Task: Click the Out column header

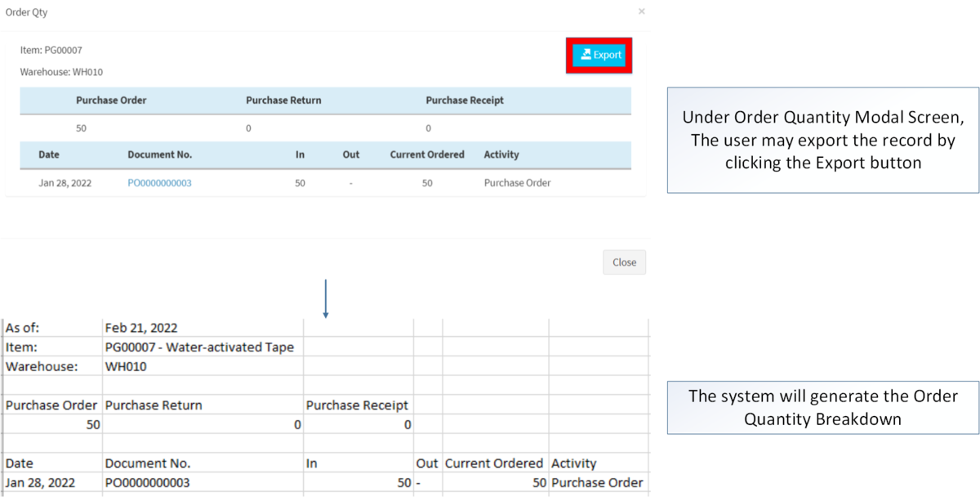Action: (350, 154)
